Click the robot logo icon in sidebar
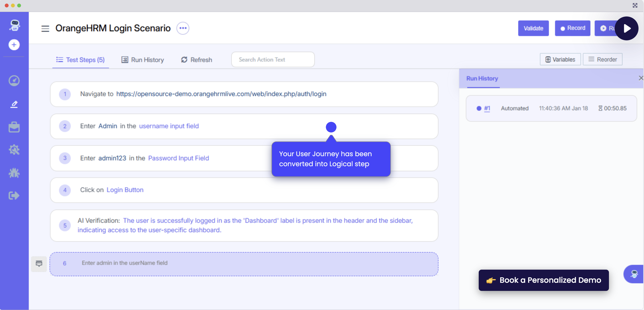The image size is (644, 310). pos(15,25)
